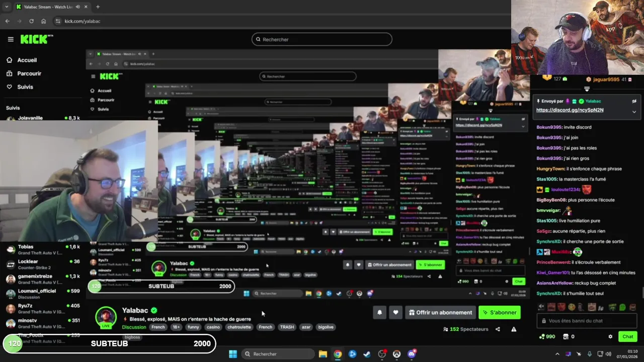Screen dimensions: 644x362
Task: Open Tobias channel in followed list
Action: (x=42, y=250)
